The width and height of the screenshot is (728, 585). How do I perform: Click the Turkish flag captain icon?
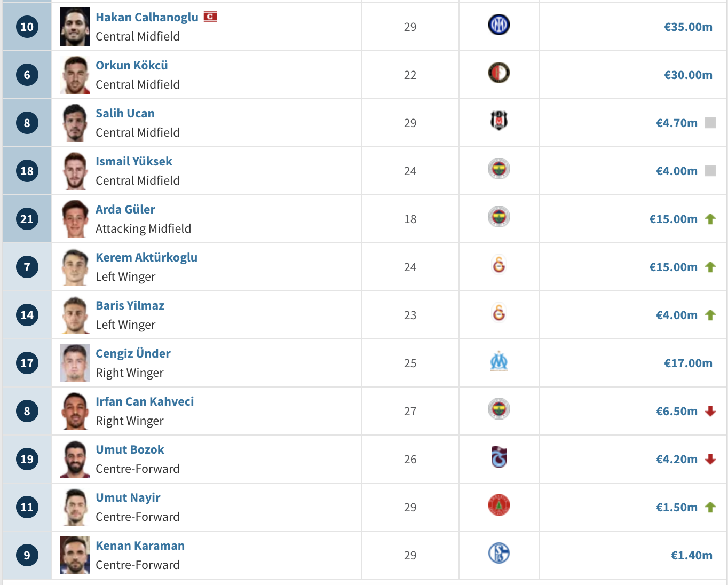(x=210, y=17)
